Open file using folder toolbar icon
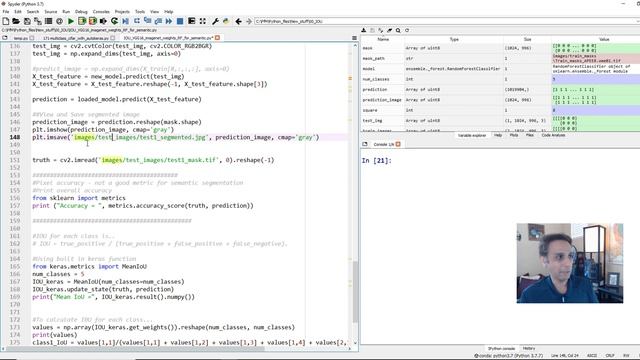Screen dimensions: 640x360 (16, 21)
